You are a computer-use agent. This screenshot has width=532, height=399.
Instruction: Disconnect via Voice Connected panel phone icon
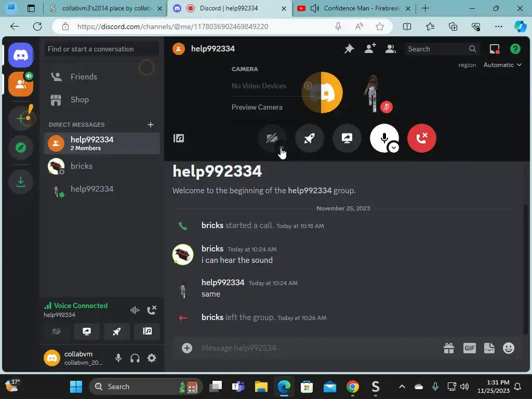point(152,310)
